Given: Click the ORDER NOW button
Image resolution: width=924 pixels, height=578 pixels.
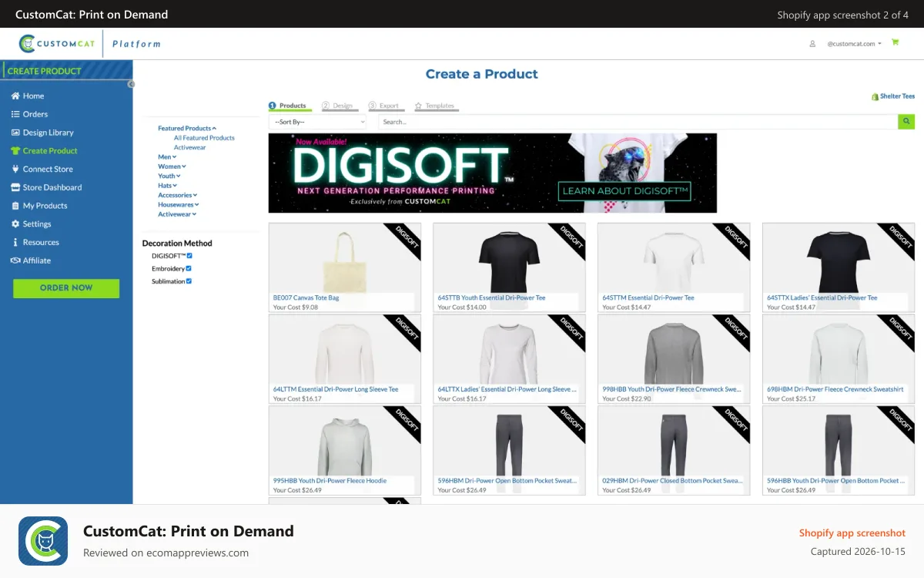Looking at the screenshot, I should pyautogui.click(x=66, y=288).
